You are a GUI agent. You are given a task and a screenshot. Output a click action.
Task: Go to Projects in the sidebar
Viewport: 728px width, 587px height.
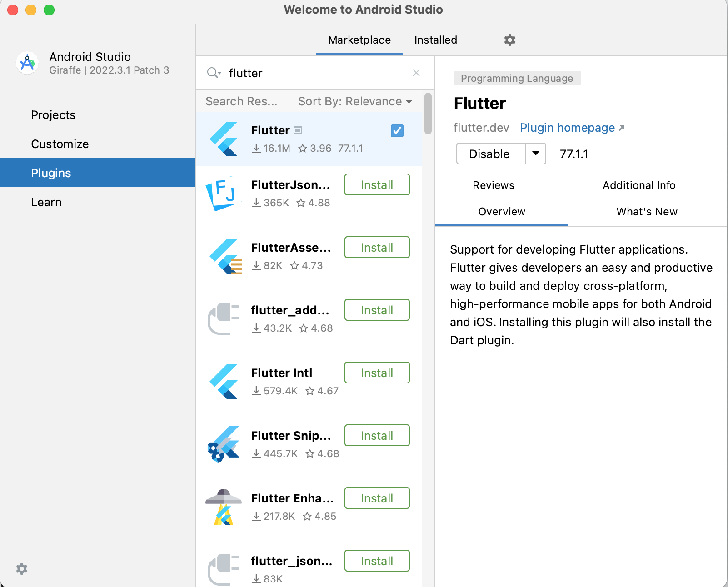coord(98,115)
